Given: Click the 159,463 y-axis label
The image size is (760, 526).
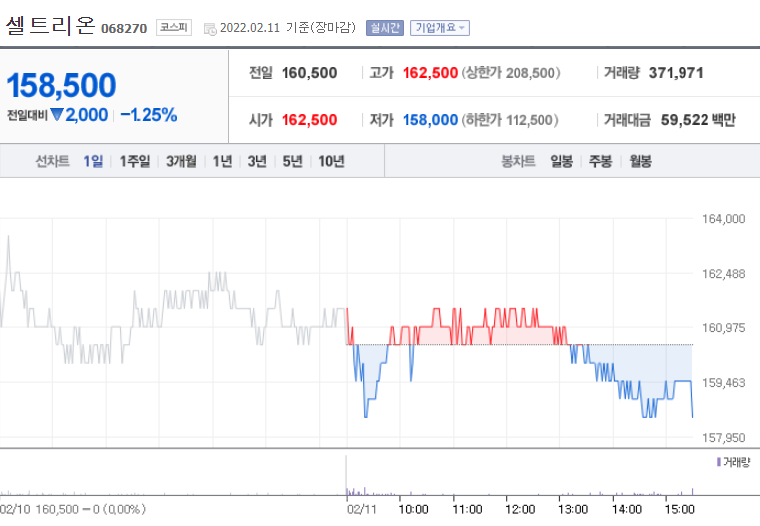Looking at the screenshot, I should pyautogui.click(x=723, y=383).
